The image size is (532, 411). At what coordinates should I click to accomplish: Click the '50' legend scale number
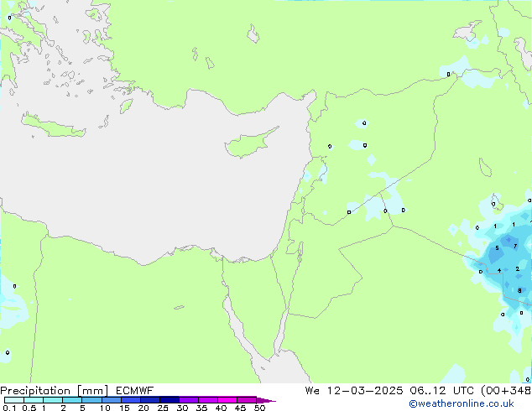tap(259, 408)
